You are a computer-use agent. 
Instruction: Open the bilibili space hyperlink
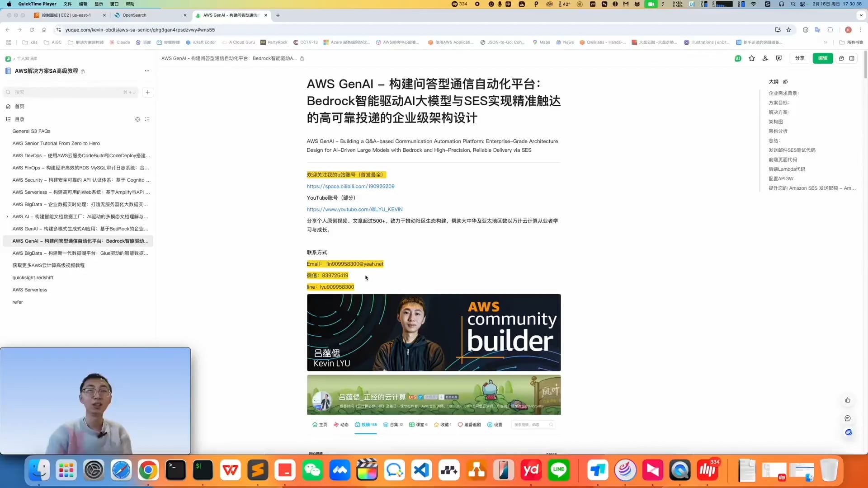click(x=350, y=186)
